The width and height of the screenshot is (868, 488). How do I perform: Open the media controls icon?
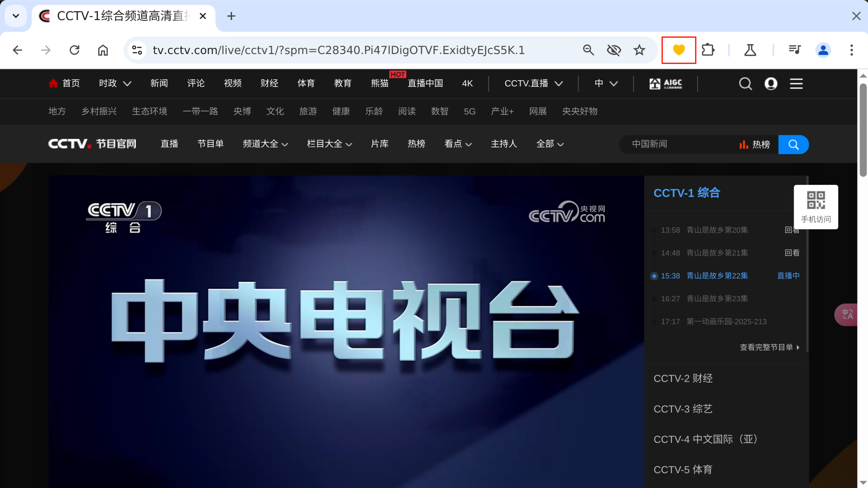795,50
